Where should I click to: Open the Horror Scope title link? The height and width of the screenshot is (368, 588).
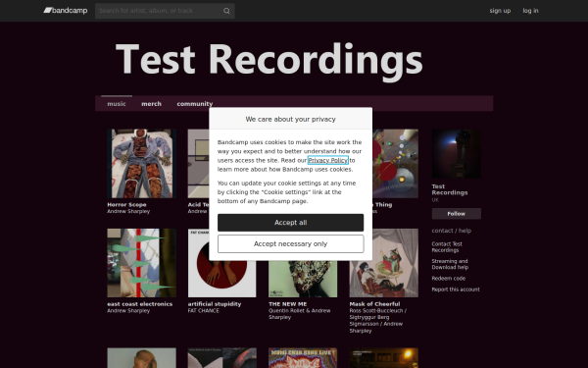coord(126,205)
